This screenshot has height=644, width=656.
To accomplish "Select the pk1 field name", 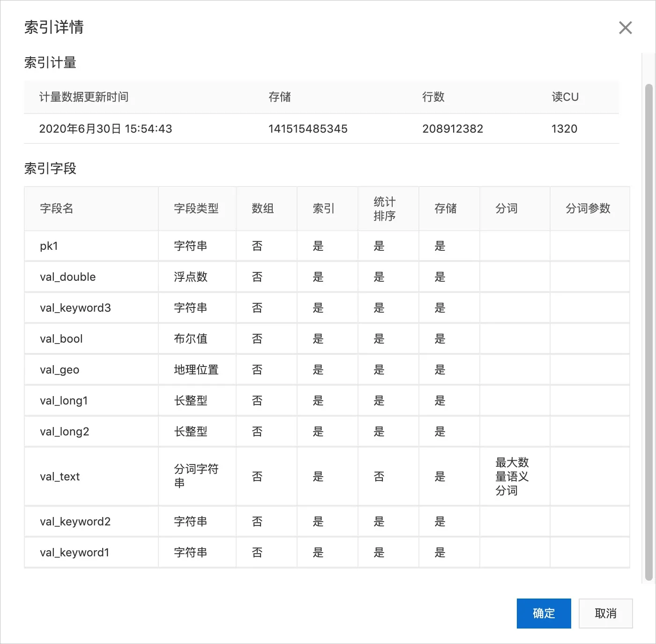I will point(49,246).
